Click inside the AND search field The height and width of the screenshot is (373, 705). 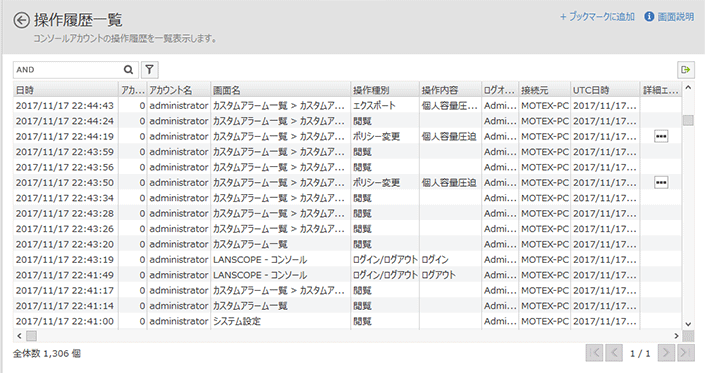(x=67, y=70)
